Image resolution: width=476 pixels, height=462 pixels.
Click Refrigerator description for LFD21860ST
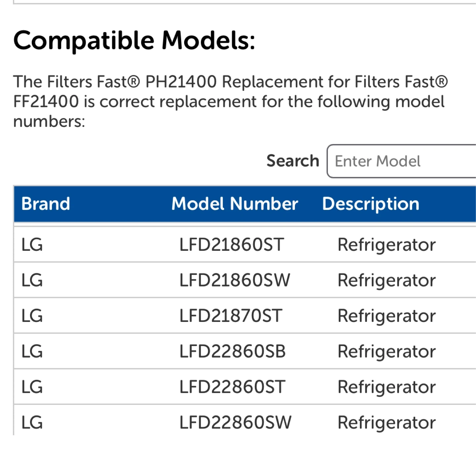pos(386,245)
